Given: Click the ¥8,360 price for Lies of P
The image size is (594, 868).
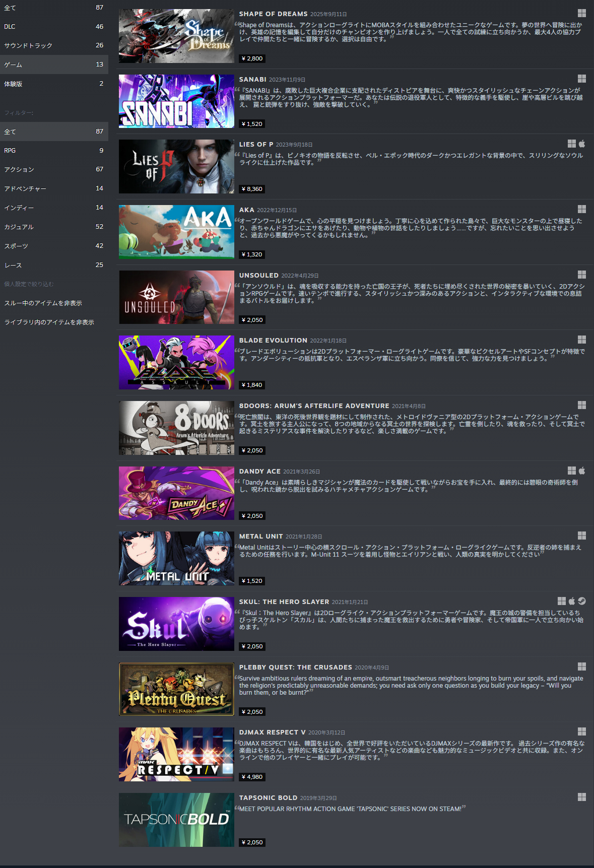Looking at the screenshot, I should [252, 189].
